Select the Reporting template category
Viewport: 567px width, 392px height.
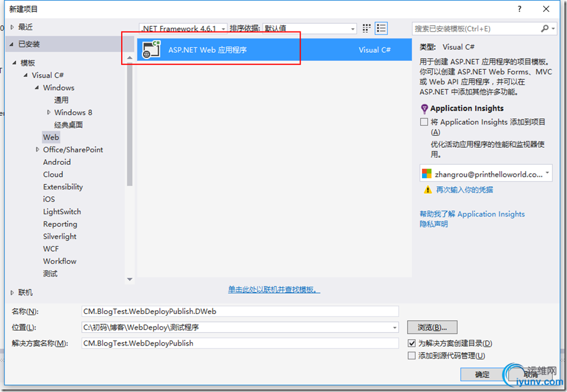[x=60, y=224]
